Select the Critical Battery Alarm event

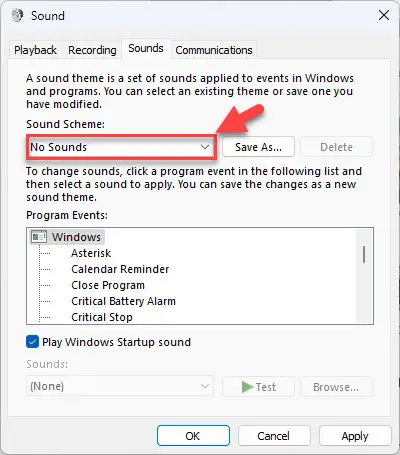[x=123, y=301]
